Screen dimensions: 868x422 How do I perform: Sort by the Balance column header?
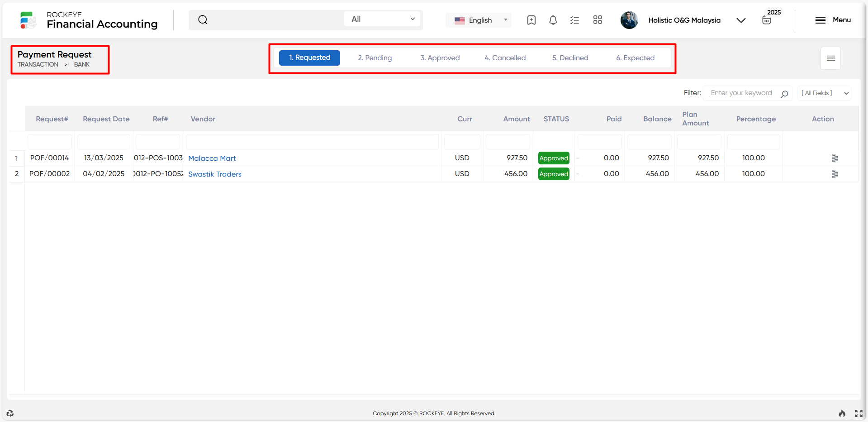coord(657,119)
